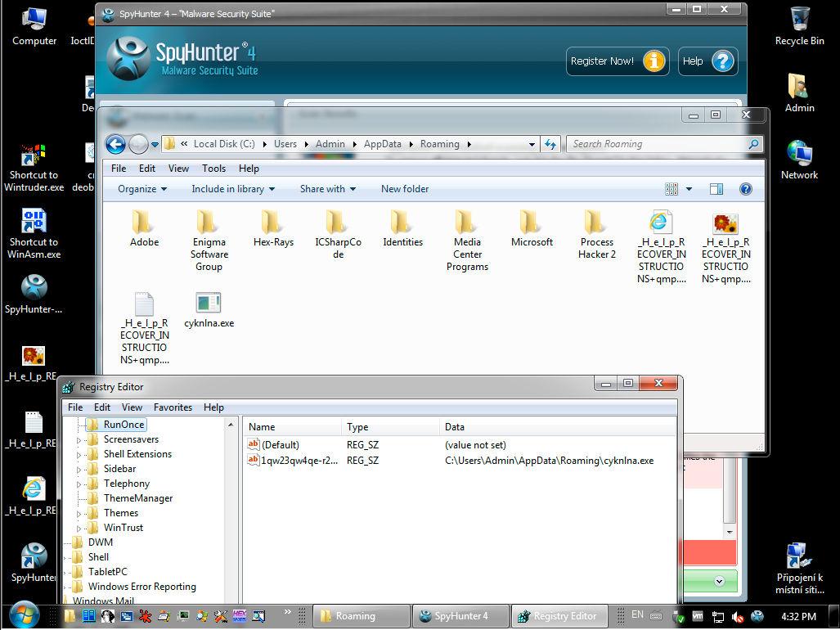Click the Explorer help question mark icon
The image size is (840, 630).
click(x=745, y=188)
